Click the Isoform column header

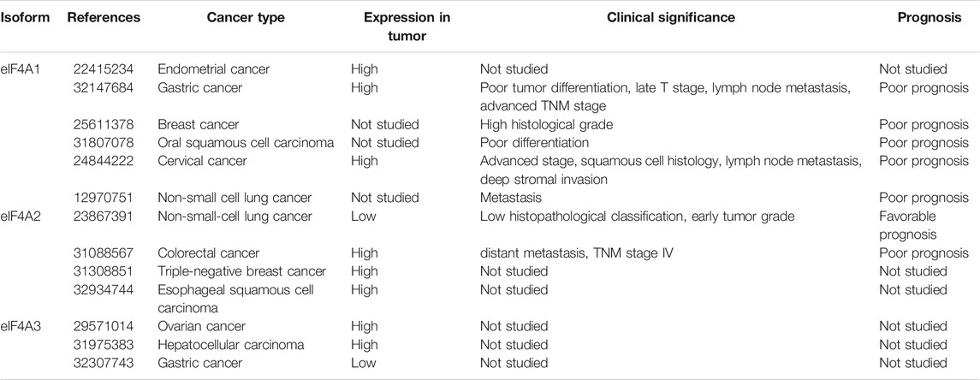pos(26,18)
